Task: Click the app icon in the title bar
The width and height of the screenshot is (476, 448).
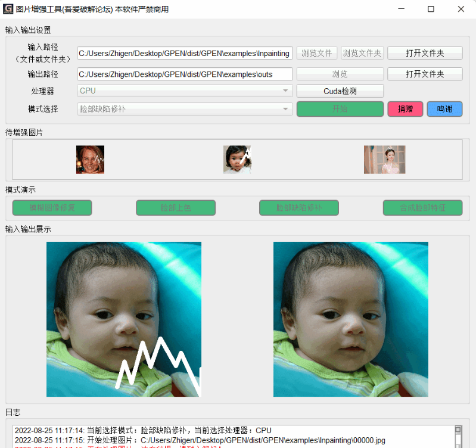Action: (x=8, y=9)
